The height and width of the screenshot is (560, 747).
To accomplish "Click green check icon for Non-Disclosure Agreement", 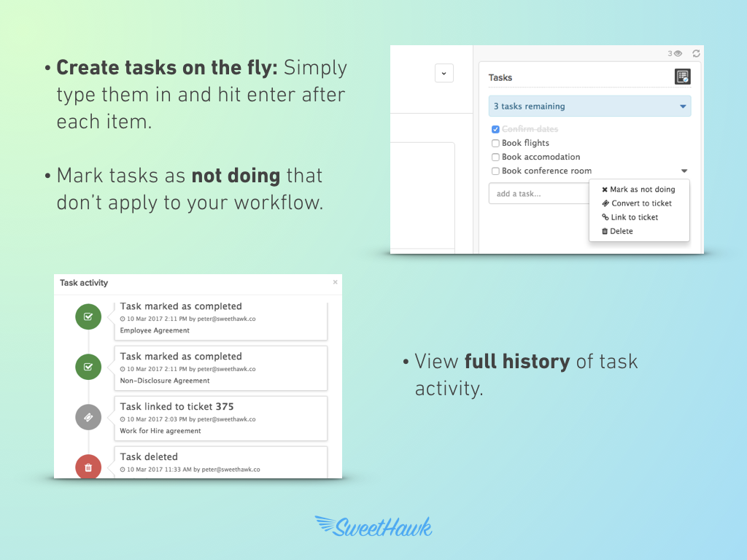I will tap(88, 367).
